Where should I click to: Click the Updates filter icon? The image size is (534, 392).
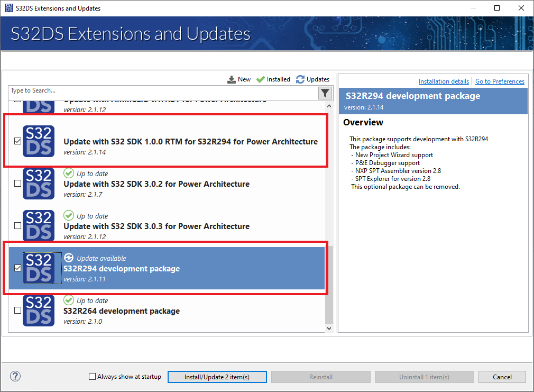pos(299,79)
